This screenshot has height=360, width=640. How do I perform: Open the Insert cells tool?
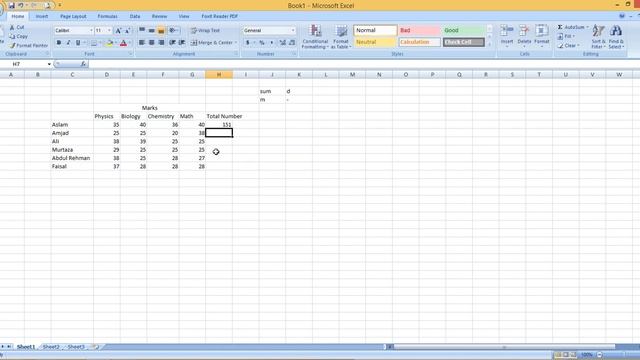click(x=507, y=36)
